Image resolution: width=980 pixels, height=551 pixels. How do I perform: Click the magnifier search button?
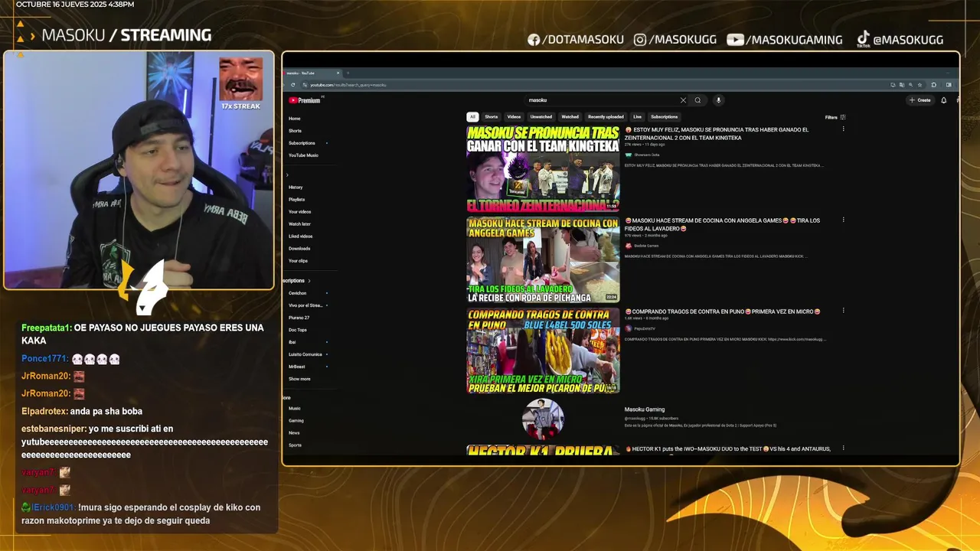coord(697,100)
